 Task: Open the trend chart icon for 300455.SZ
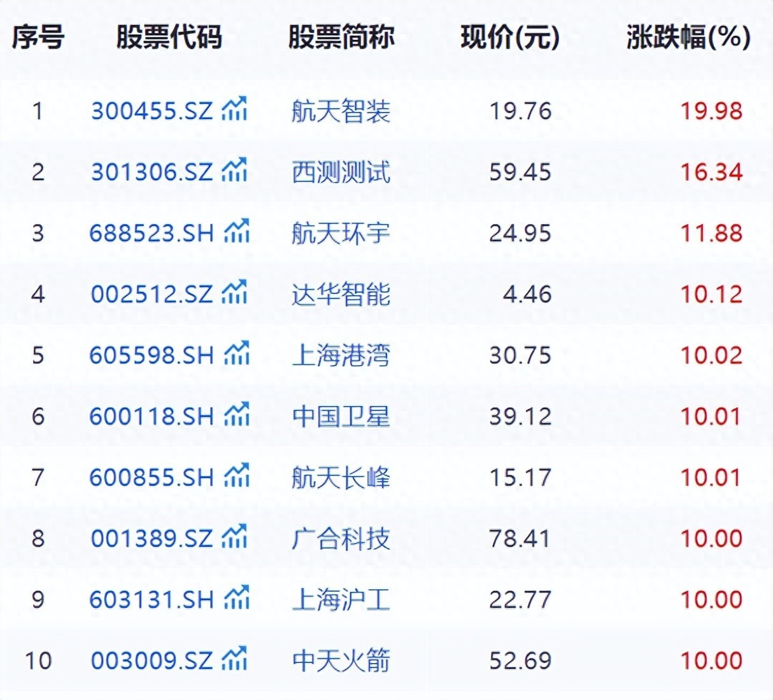234,109
